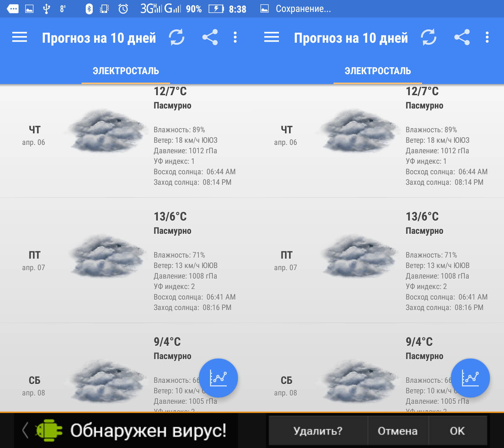Open the chart floating button in left screen
Screen dimensions: 504x448
coord(218,378)
